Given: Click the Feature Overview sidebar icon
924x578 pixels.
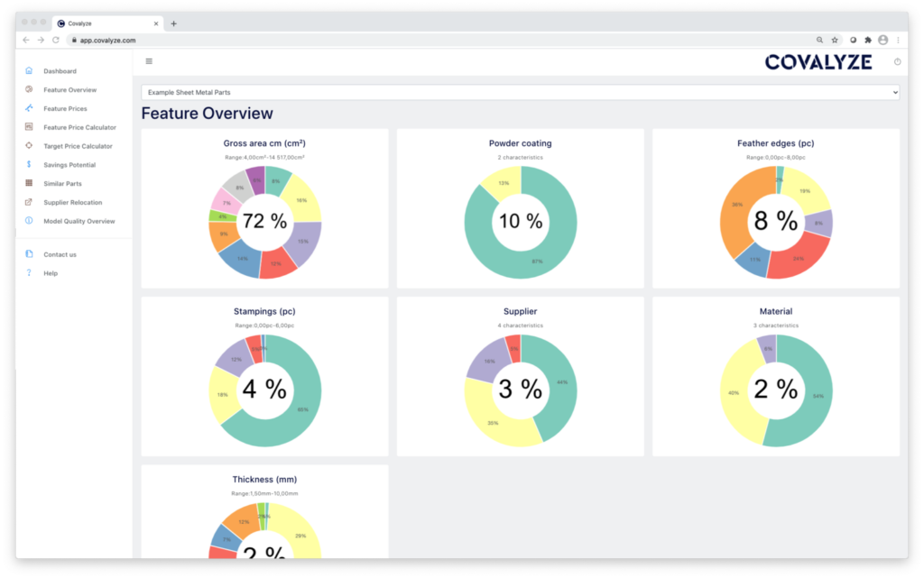Looking at the screenshot, I should point(29,89).
